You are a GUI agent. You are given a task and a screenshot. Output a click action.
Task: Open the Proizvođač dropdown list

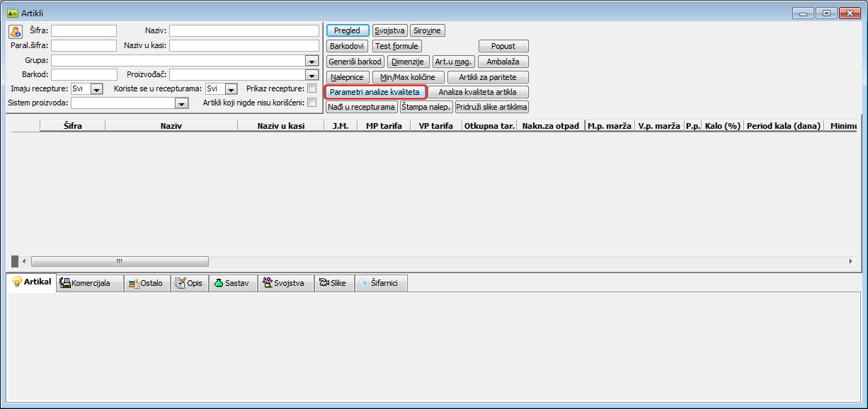[311, 75]
